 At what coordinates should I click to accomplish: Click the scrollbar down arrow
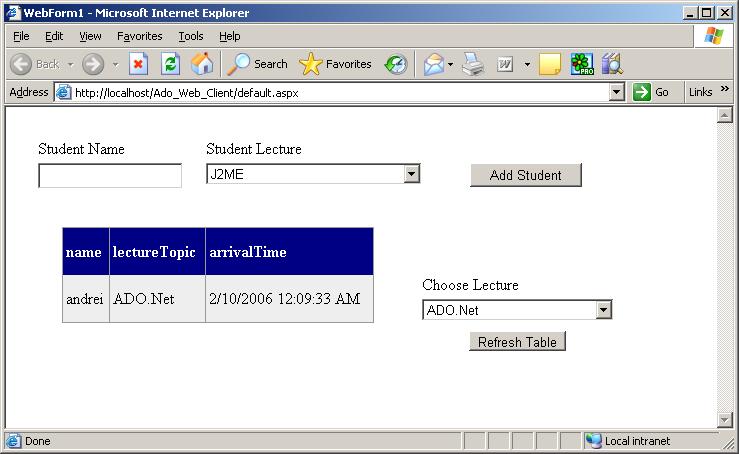coord(724,419)
